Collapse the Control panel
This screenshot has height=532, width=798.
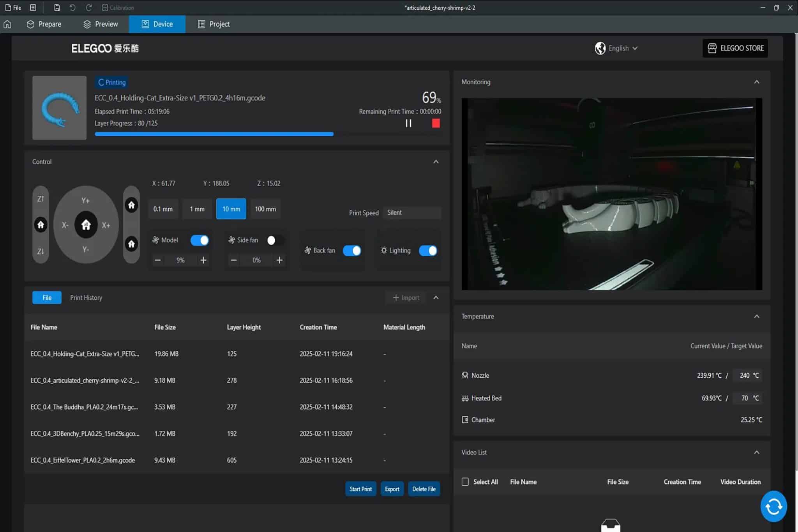coord(436,161)
